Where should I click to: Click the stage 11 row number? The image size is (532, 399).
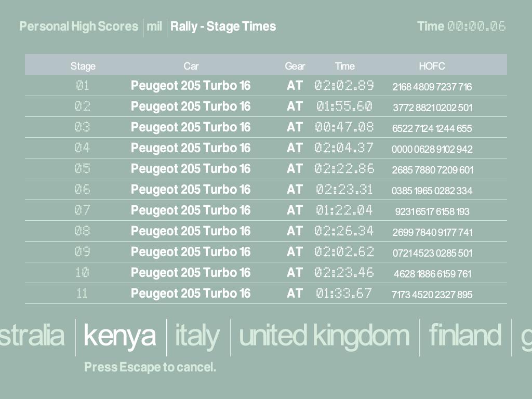pos(82,294)
